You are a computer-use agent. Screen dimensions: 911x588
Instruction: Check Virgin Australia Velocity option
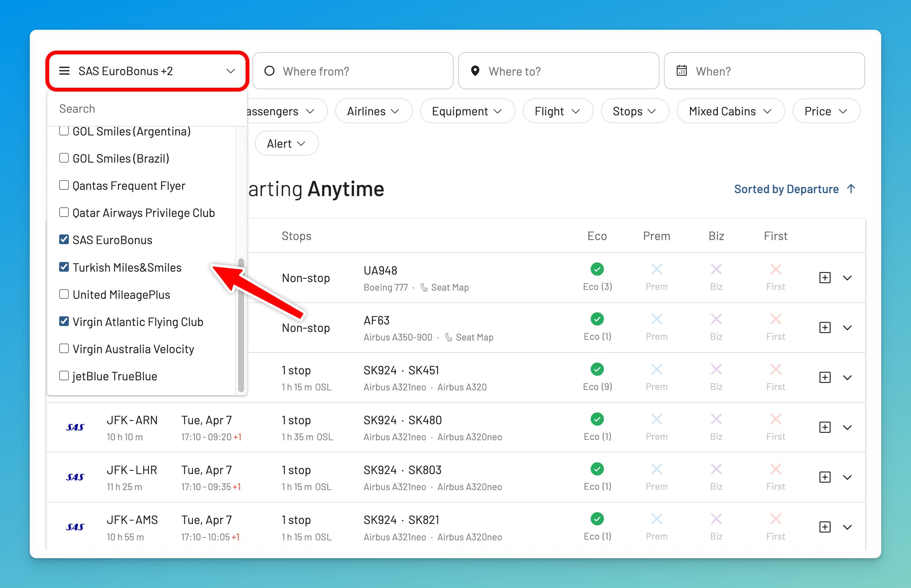64,349
